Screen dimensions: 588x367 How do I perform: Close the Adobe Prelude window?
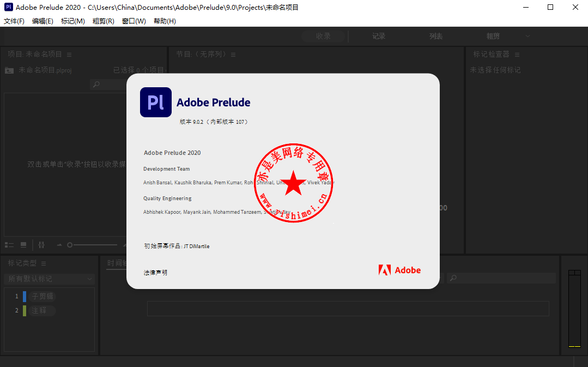(575, 7)
